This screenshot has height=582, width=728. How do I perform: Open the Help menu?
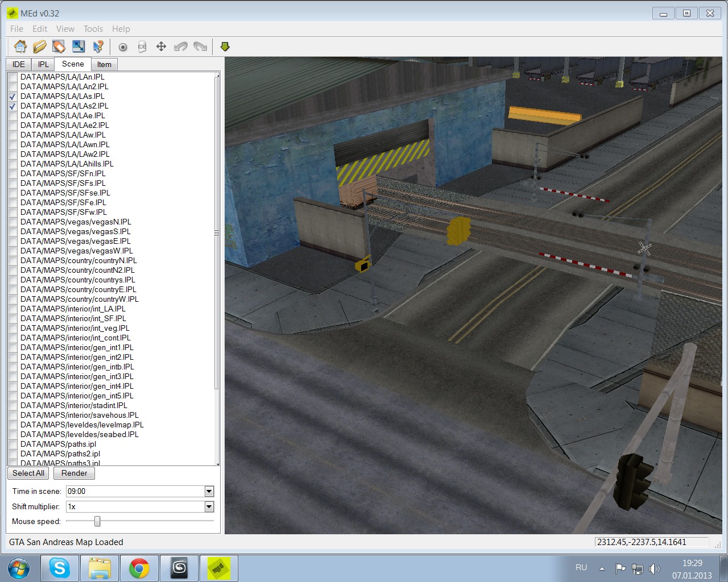point(121,28)
